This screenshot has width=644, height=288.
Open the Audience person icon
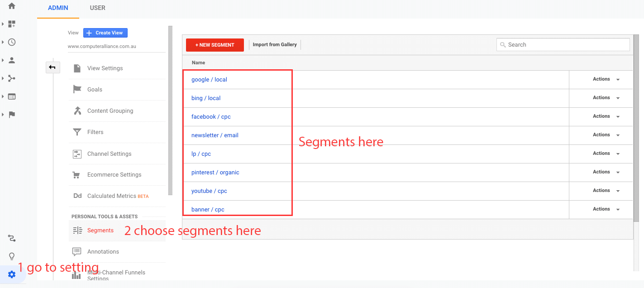tap(12, 60)
